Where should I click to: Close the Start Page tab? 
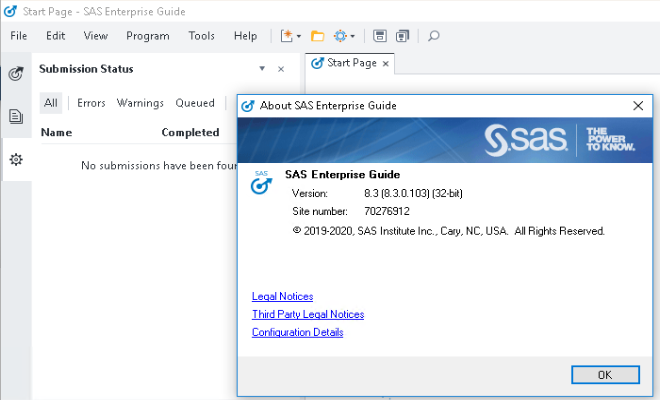tap(387, 63)
